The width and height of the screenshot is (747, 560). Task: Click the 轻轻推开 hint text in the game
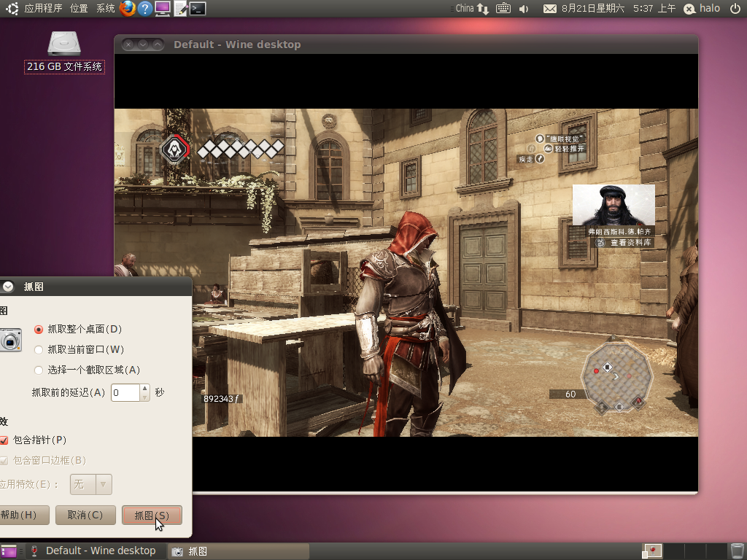[x=569, y=149]
